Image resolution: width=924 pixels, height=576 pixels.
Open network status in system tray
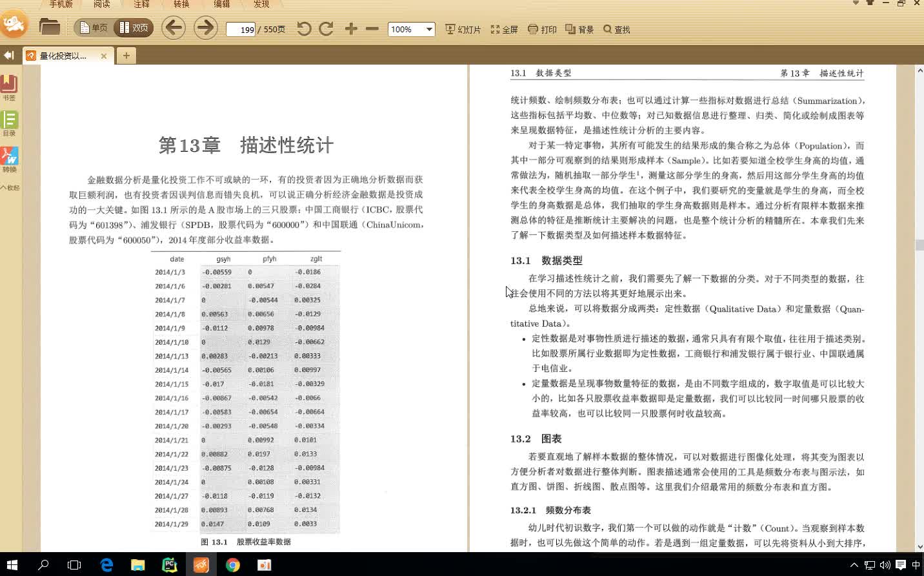click(x=870, y=565)
